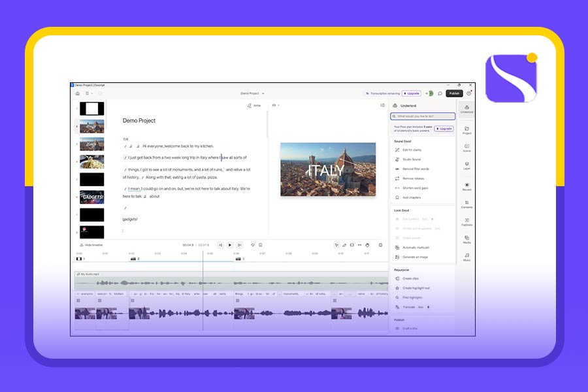Image resolution: width=588 pixels, height=392 pixels.
Task: Switch to the Project tab
Action: click(466, 131)
